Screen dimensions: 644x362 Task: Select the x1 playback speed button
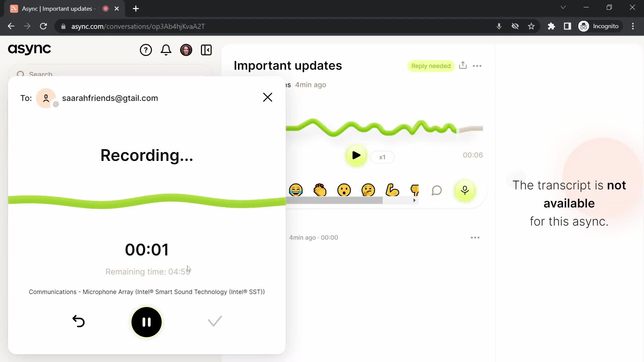[x=382, y=157]
